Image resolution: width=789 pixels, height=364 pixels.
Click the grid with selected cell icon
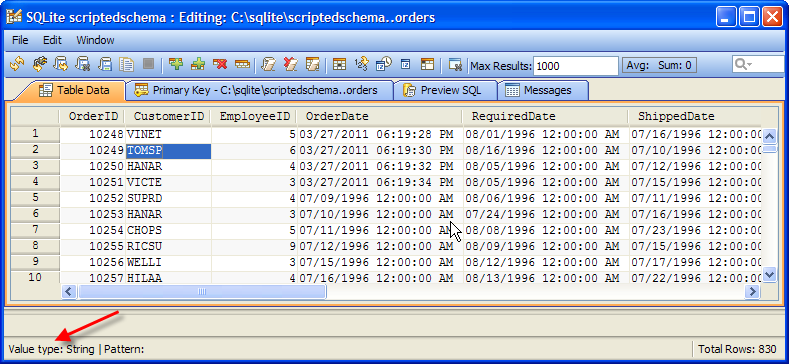[340, 64]
